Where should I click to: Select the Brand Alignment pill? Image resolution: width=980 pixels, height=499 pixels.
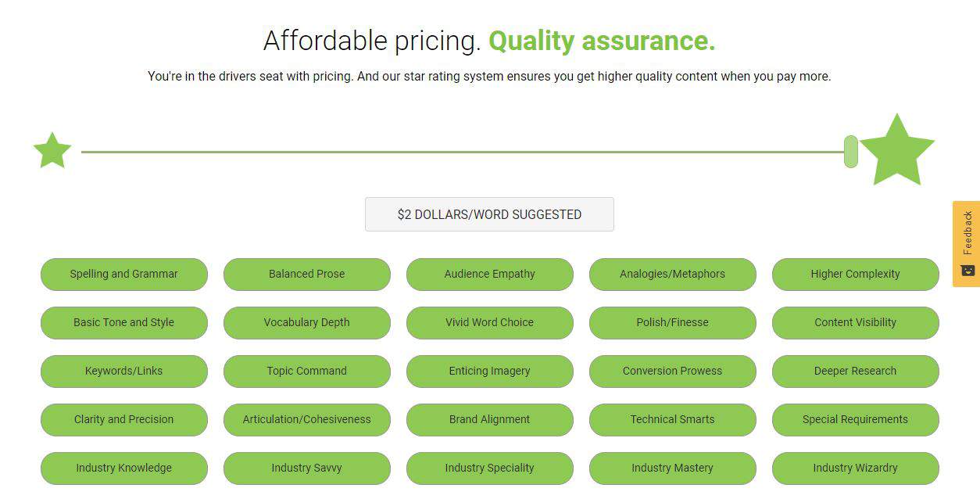pos(490,420)
